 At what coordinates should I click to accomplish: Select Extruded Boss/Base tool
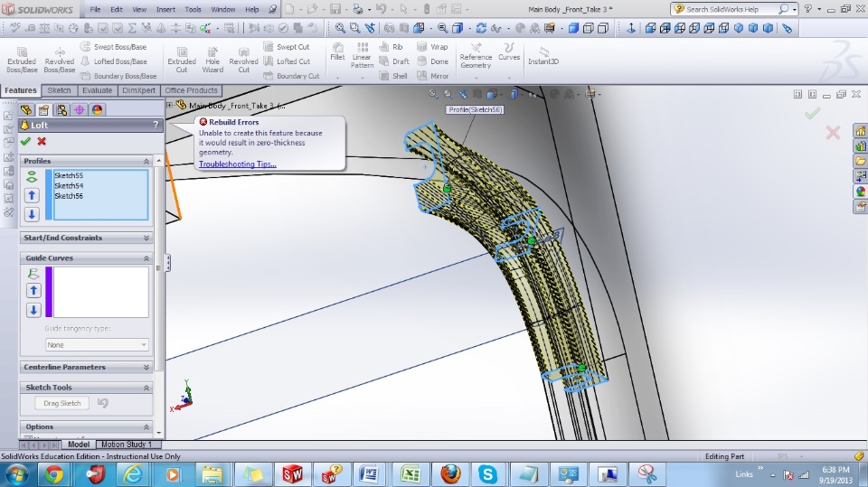point(22,60)
